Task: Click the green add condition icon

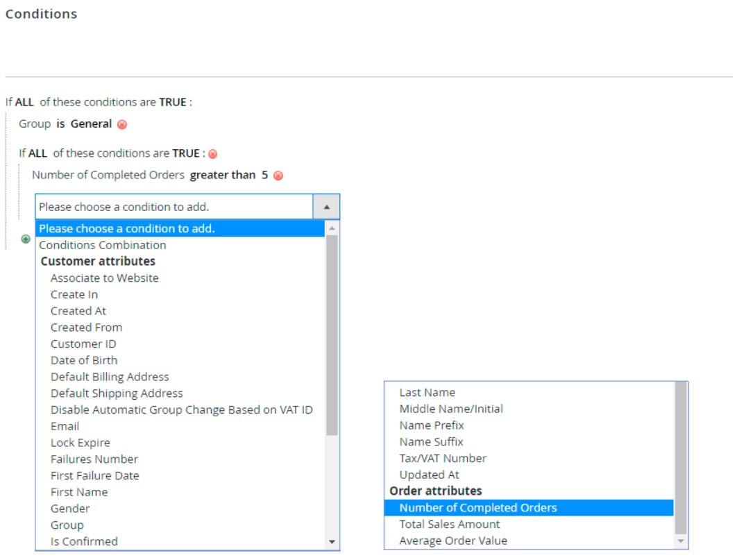Action: pyautogui.click(x=26, y=239)
